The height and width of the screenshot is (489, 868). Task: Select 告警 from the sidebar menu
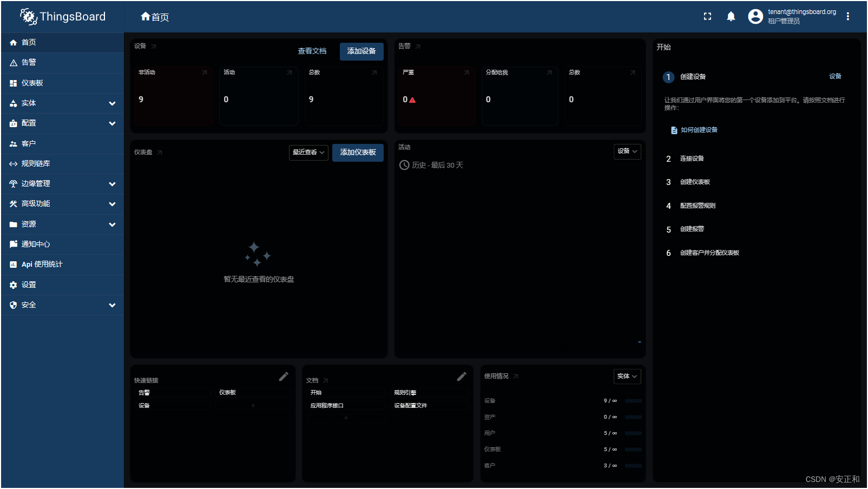click(28, 62)
